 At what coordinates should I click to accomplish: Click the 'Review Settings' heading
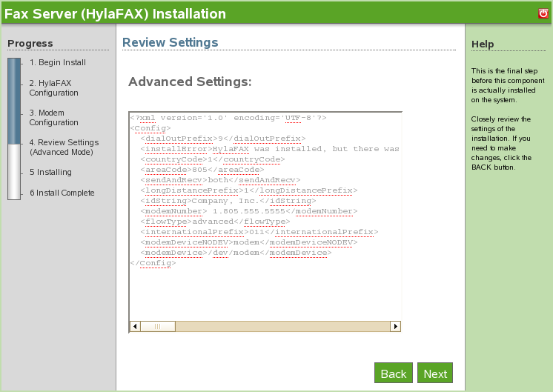170,42
